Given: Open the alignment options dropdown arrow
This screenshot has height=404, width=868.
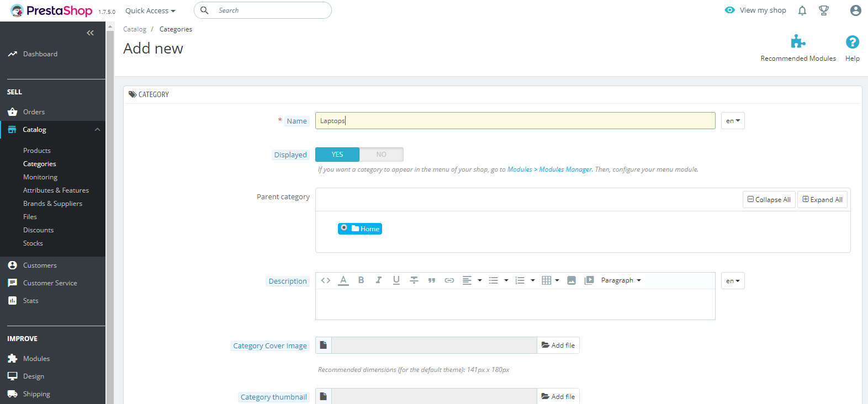Looking at the screenshot, I should [480, 280].
